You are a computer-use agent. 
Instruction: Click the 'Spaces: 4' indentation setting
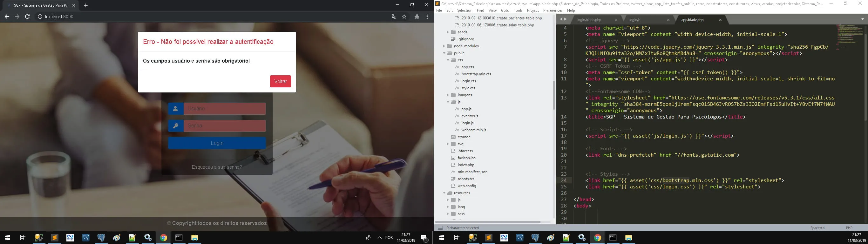click(x=817, y=228)
